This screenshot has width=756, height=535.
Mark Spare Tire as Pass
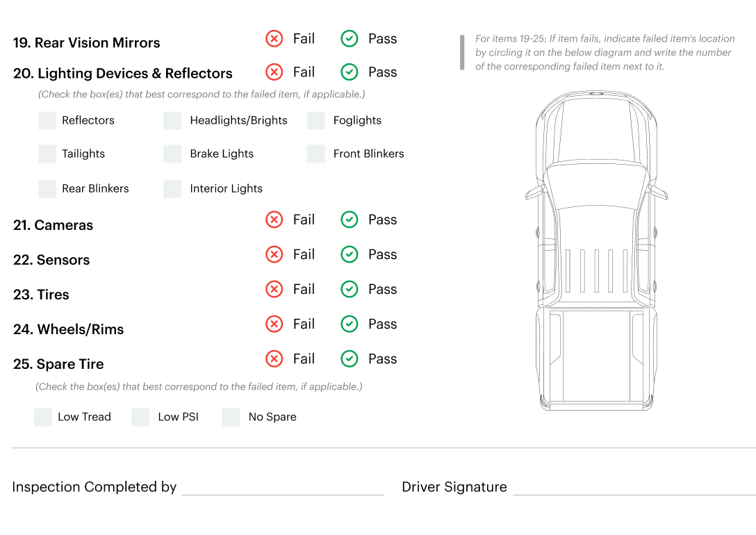349,359
